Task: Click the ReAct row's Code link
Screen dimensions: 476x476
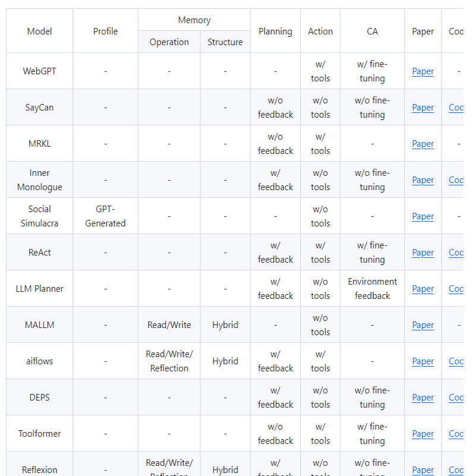Action: (x=456, y=253)
